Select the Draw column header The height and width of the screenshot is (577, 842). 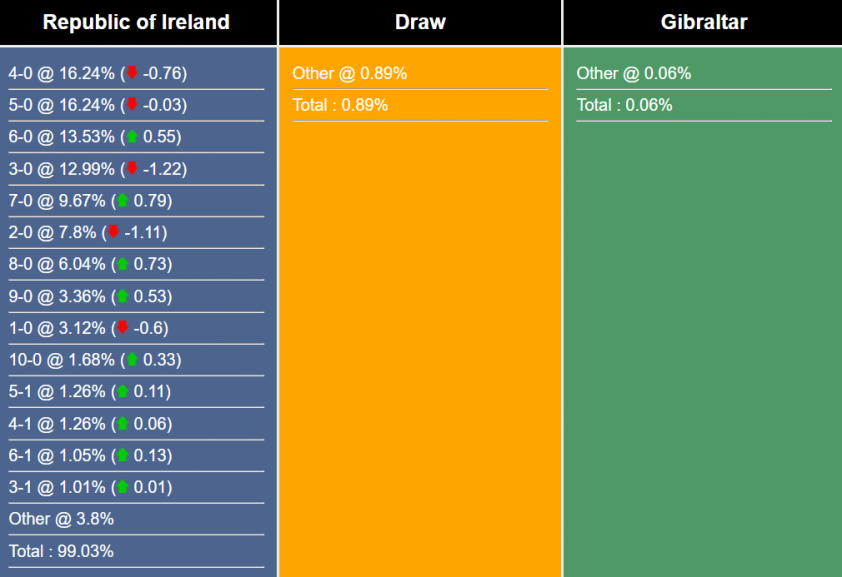(420, 22)
